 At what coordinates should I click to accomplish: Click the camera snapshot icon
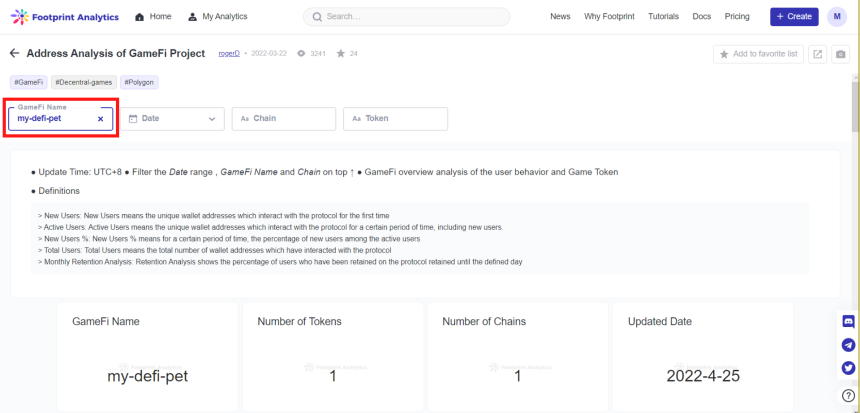tap(840, 54)
